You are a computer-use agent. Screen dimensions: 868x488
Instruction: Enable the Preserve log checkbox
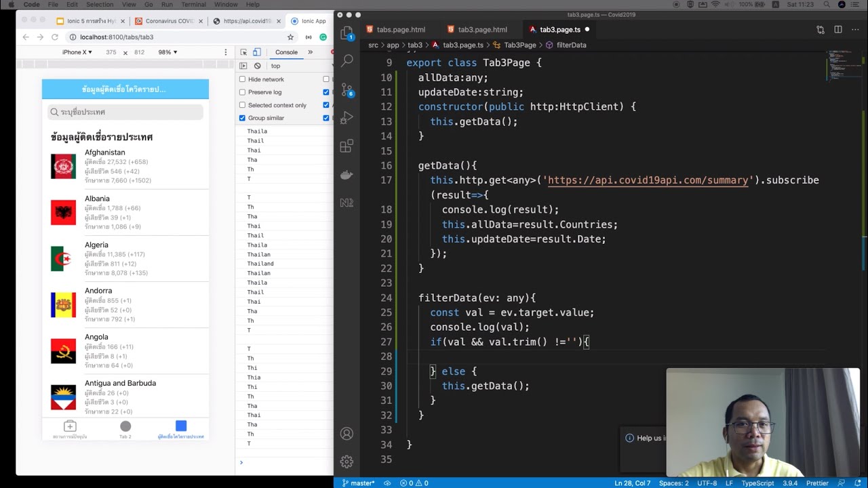(x=242, y=92)
